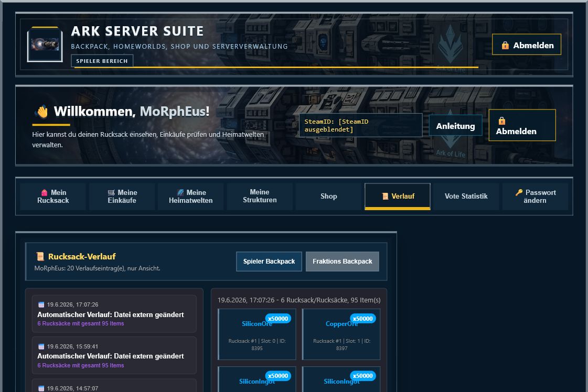Click x50000 badge on CopperOre card
The image size is (588, 392).
point(362,319)
